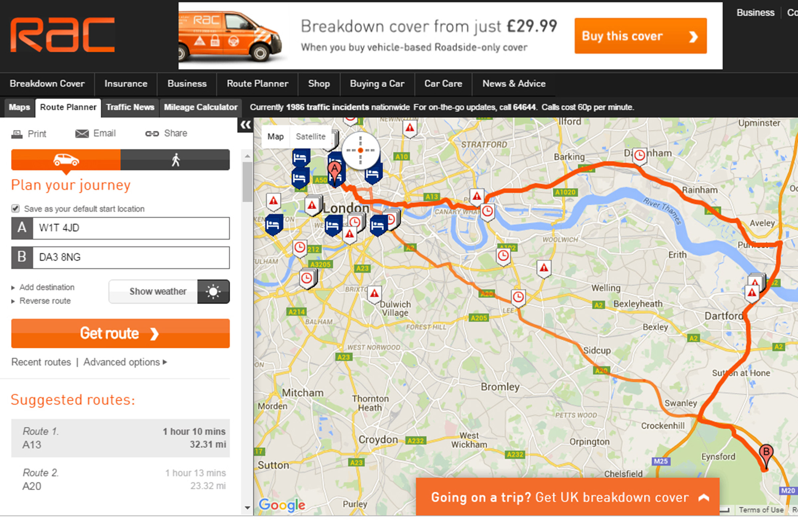
Task: Click the sidebar vertical scrollbar thumb
Action: [x=247, y=182]
